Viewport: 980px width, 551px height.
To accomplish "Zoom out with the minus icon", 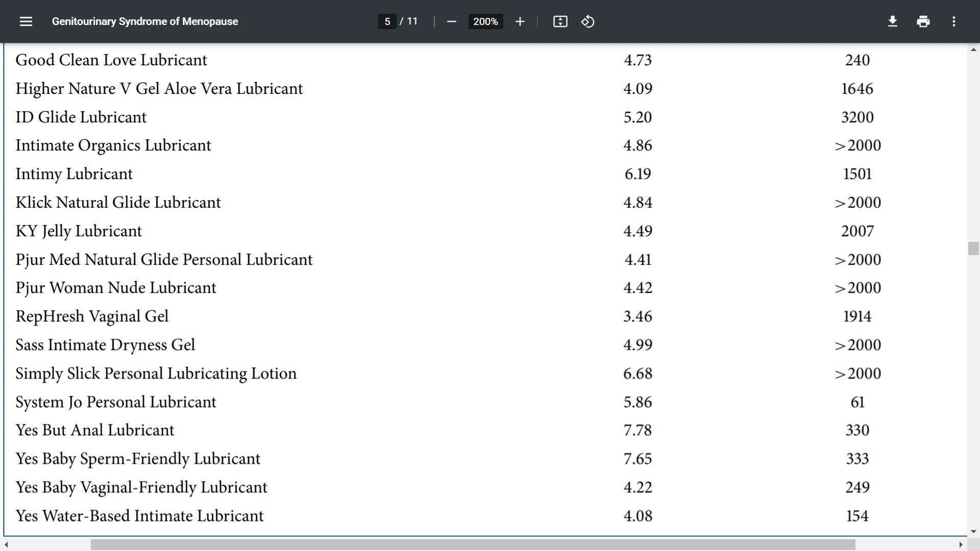I will coord(451,21).
